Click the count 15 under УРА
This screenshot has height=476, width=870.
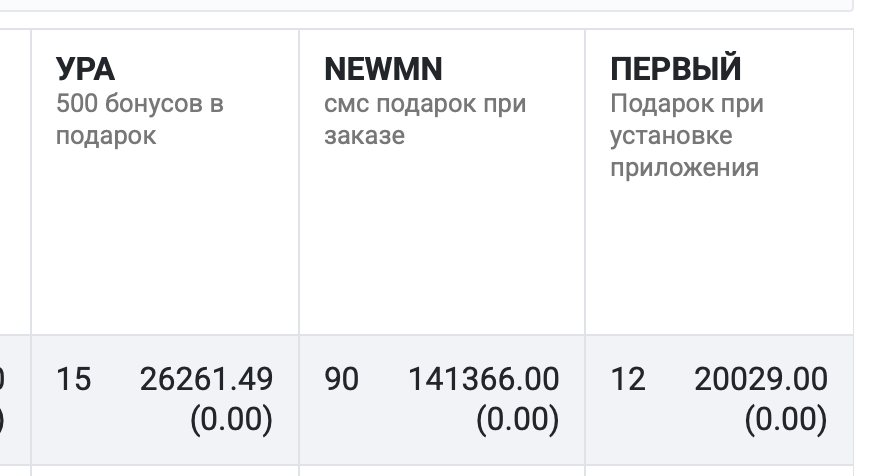(73, 379)
